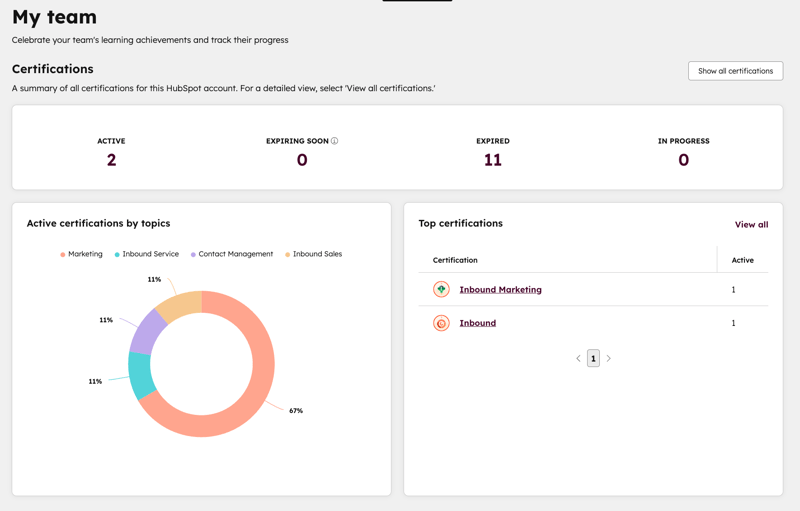Click the Certification column header
This screenshot has width=800, height=511.
pos(455,260)
